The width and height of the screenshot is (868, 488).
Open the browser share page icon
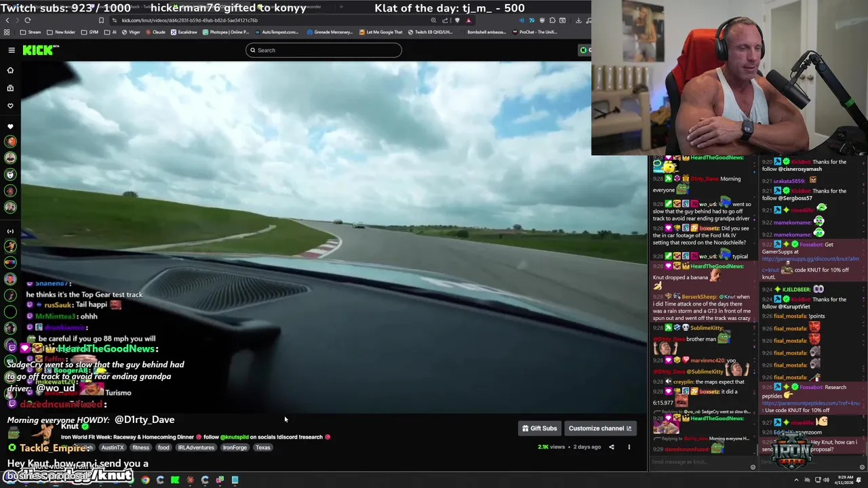[x=445, y=20]
